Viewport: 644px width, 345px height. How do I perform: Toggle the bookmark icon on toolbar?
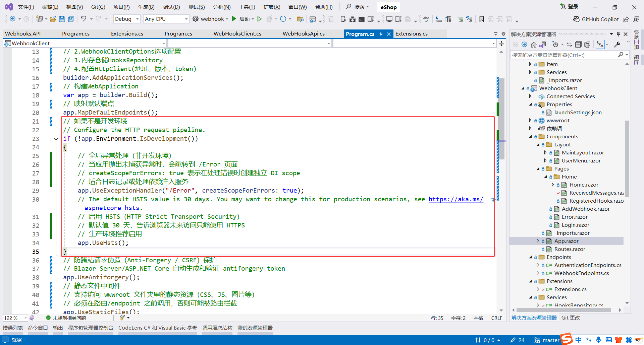pyautogui.click(x=482, y=19)
